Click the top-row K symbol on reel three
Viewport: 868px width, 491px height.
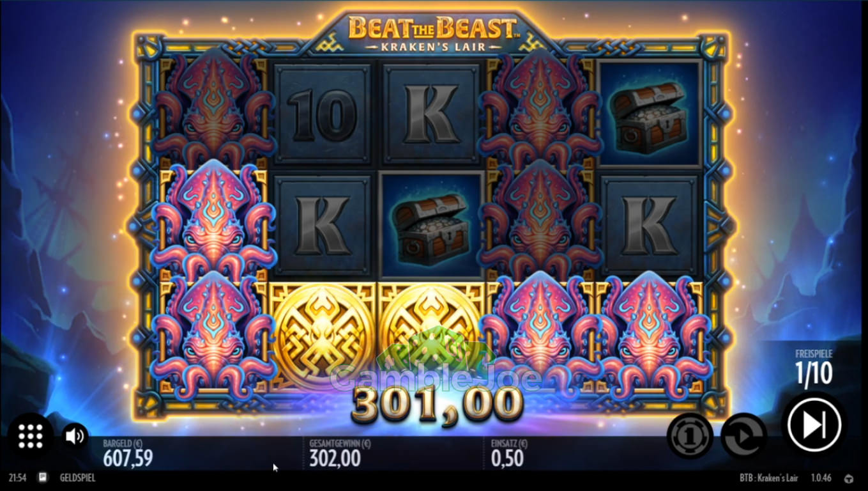tap(431, 114)
